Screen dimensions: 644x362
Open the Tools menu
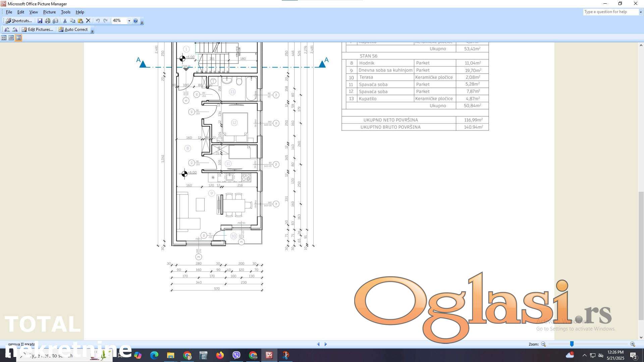click(x=65, y=12)
